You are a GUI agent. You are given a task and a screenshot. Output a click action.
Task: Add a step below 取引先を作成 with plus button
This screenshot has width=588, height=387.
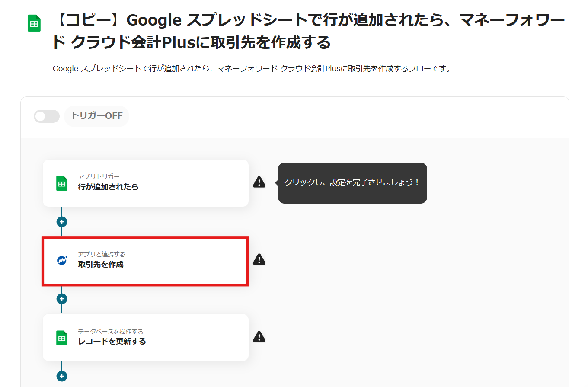coord(62,299)
